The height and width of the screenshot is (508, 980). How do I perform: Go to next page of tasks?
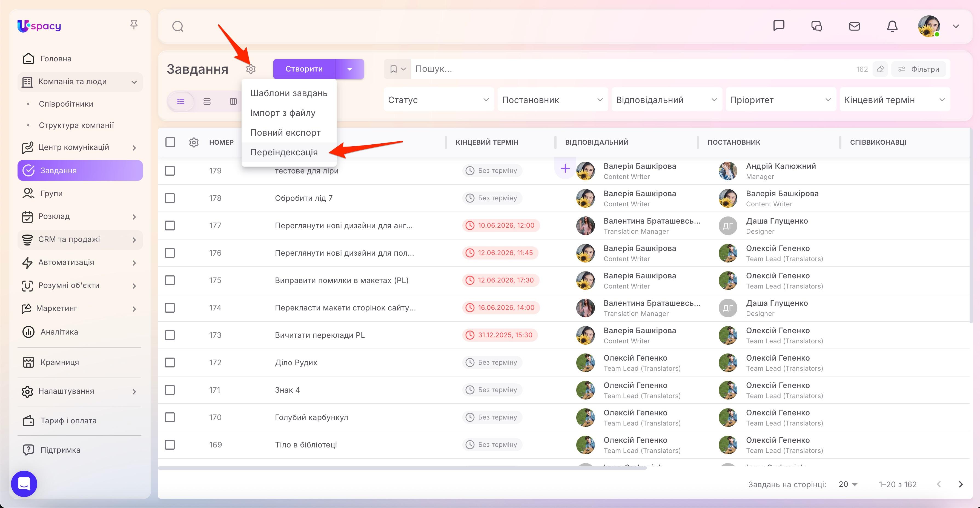point(961,484)
